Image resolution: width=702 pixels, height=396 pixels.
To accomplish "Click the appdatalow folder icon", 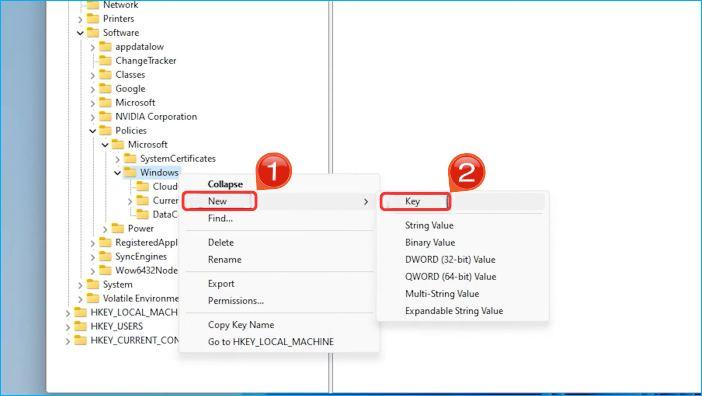I will 105,47.
